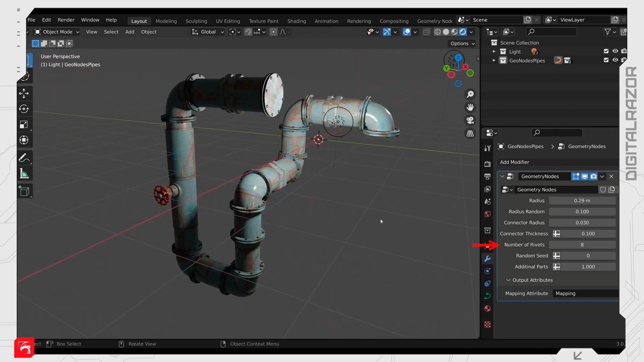Click the Radius Random value slider
Viewport: 644px width, 362px height.
click(582, 212)
